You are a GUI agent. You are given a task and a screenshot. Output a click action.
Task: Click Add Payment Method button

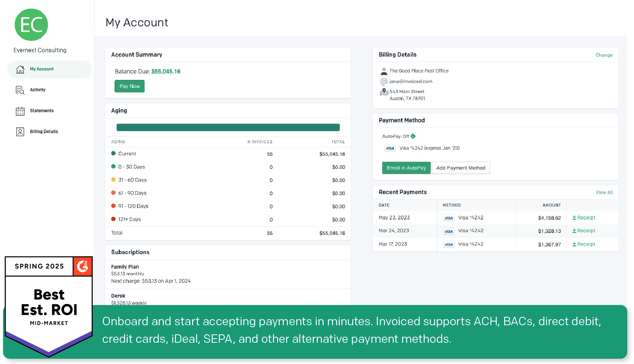coord(460,168)
